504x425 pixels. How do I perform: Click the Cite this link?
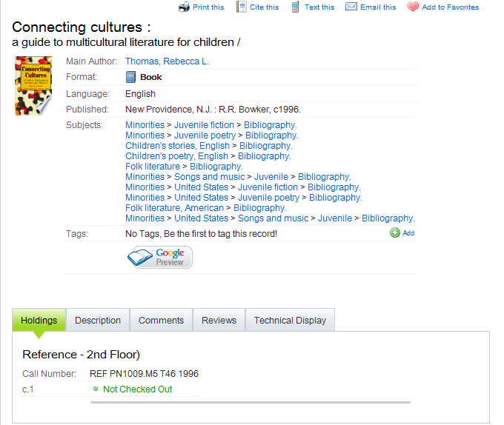click(x=264, y=7)
